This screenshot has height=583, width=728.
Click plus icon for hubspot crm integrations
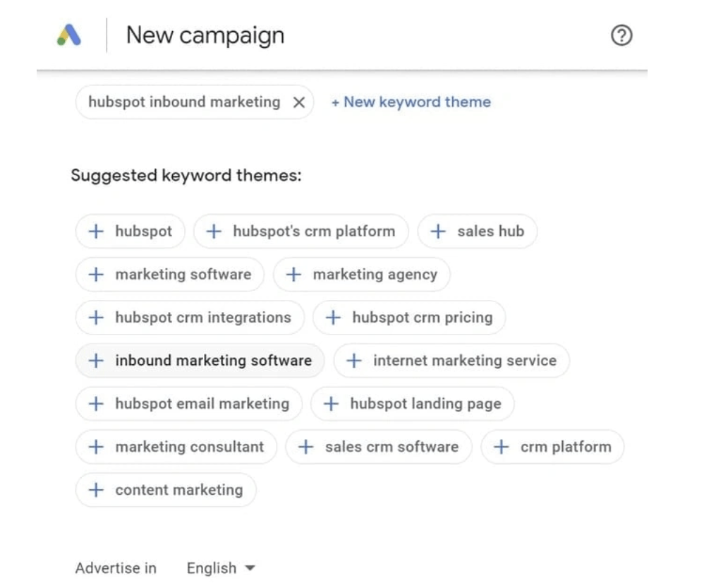tap(96, 318)
